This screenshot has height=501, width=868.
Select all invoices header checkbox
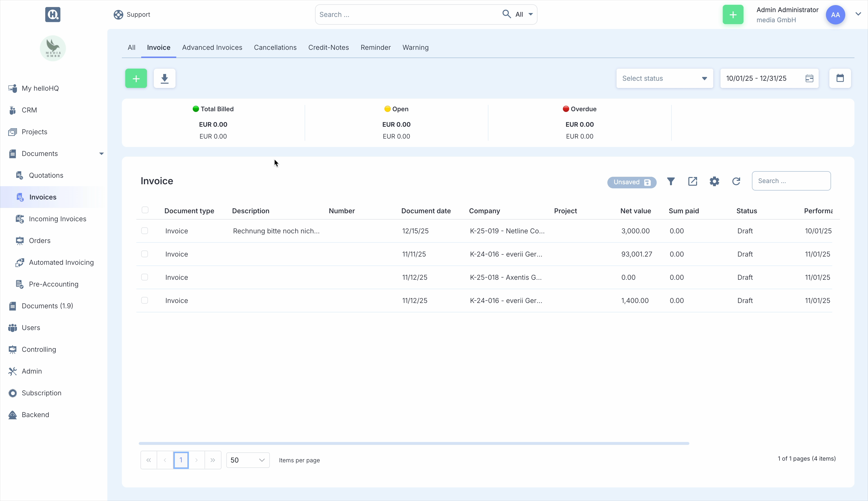[x=145, y=210]
